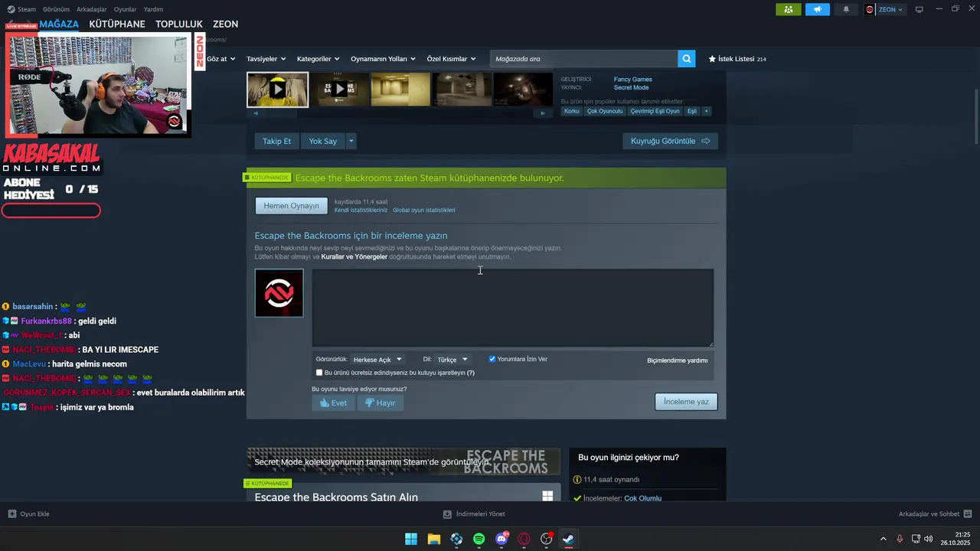Image resolution: width=980 pixels, height=551 pixels.
Task: Open the arrow dropdown next to Yok Say
Action: click(x=351, y=141)
